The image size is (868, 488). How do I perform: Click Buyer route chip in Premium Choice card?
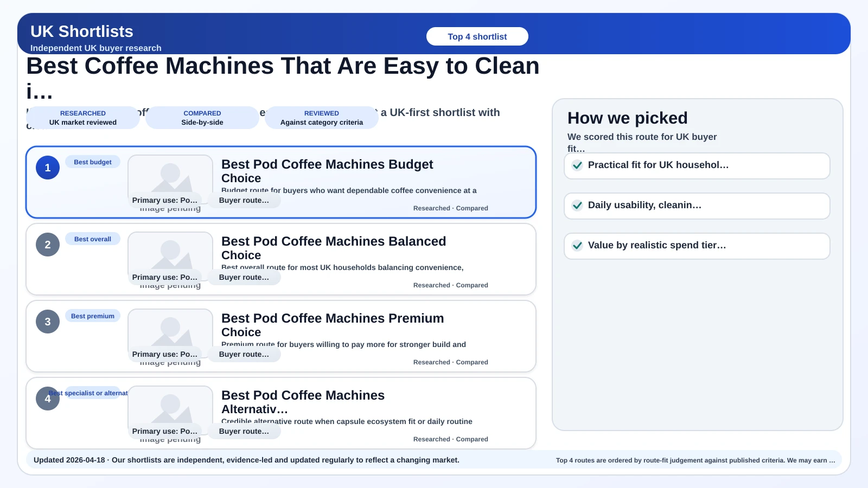[244, 354]
